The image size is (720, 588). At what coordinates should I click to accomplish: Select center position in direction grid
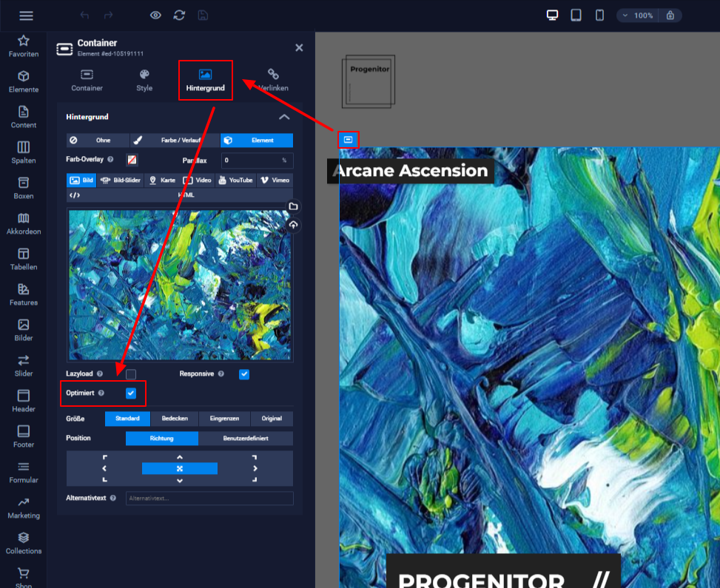pyautogui.click(x=180, y=469)
